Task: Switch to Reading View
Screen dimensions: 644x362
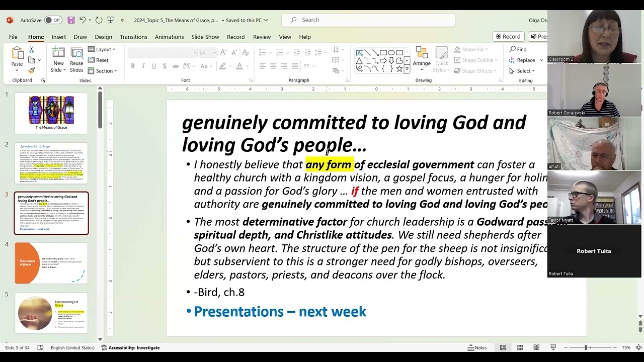Action: (x=536, y=347)
